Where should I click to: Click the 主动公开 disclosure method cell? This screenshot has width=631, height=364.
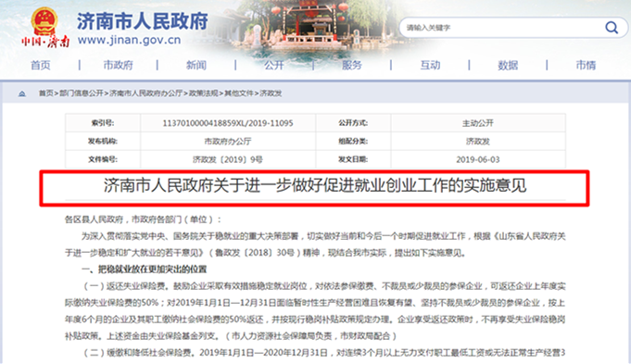click(478, 123)
